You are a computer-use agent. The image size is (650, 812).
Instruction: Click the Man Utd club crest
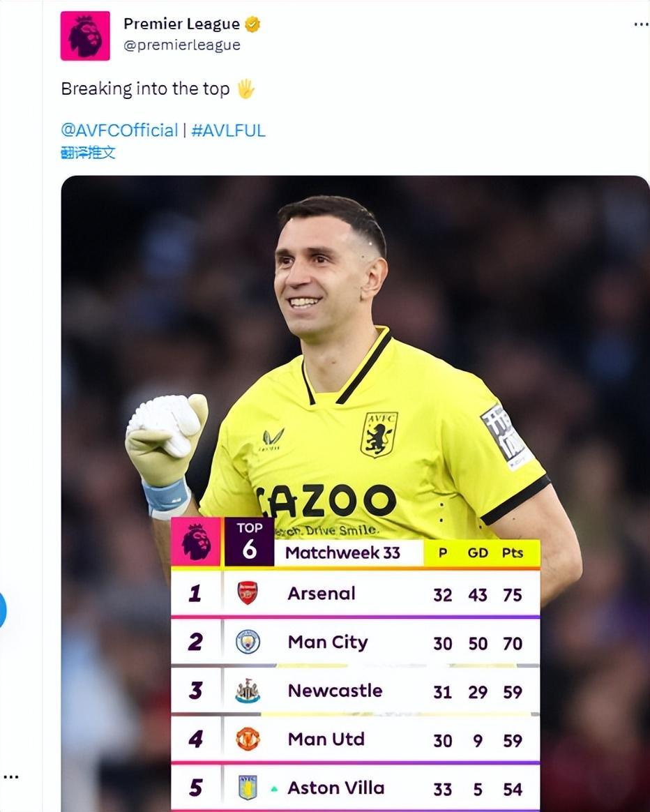pos(248,739)
